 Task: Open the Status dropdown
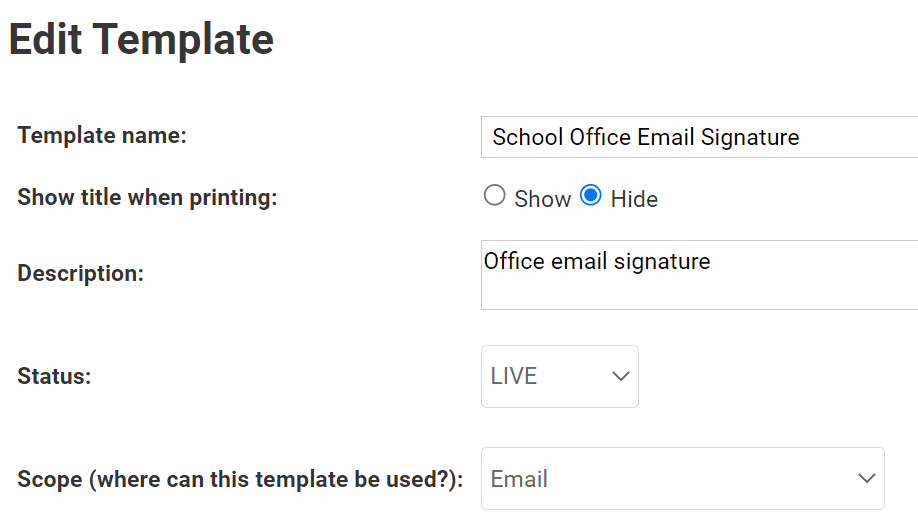[x=559, y=376]
